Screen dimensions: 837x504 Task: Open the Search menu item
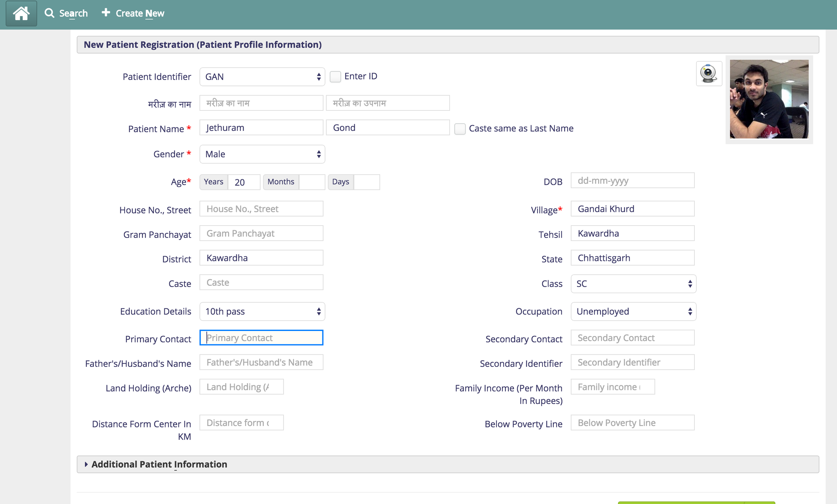point(73,13)
